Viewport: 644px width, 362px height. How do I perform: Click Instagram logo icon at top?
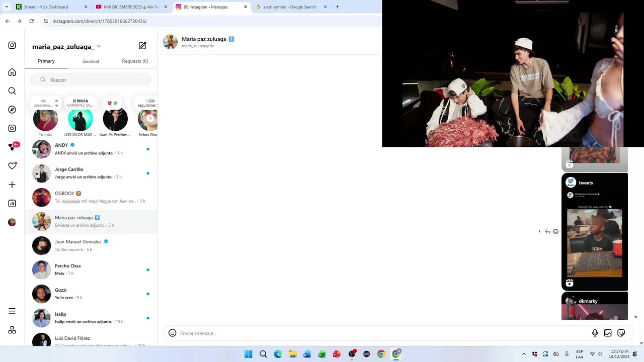tap(12, 45)
